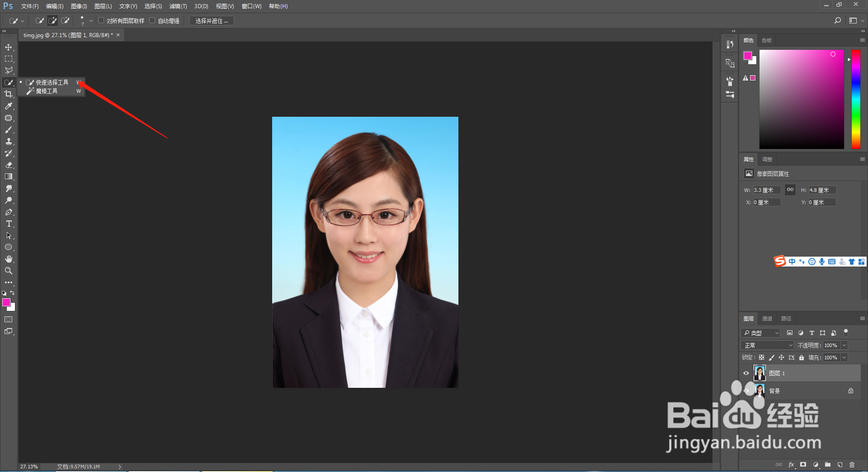Switch to the 色板 tab
868x472 pixels.
point(767,40)
